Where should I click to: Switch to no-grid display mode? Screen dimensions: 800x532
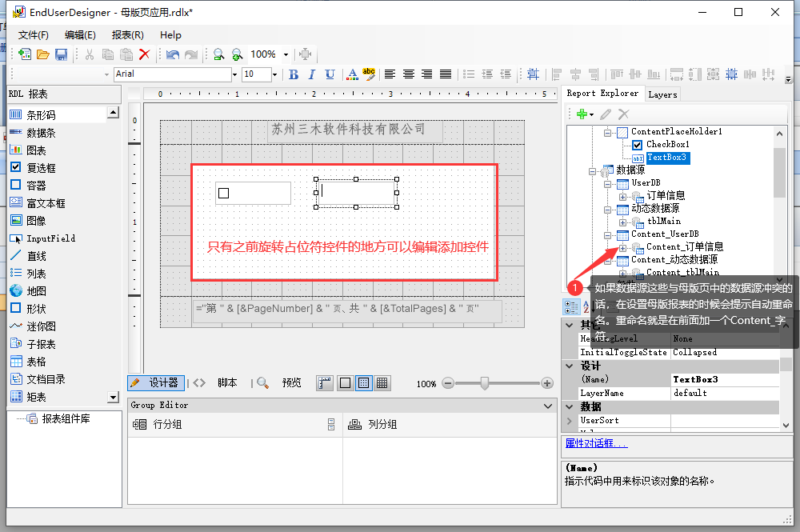[346, 383]
